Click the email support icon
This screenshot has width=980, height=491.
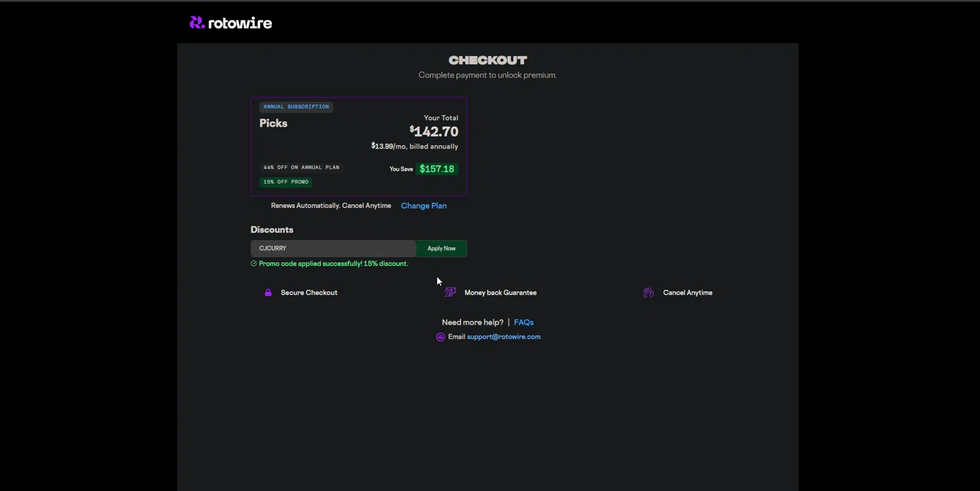pyautogui.click(x=440, y=337)
